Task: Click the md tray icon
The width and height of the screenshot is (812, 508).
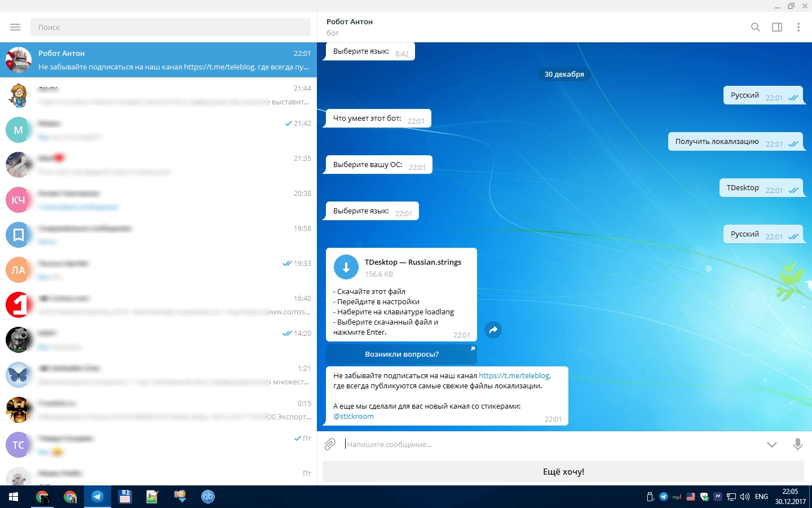Action: [677, 497]
